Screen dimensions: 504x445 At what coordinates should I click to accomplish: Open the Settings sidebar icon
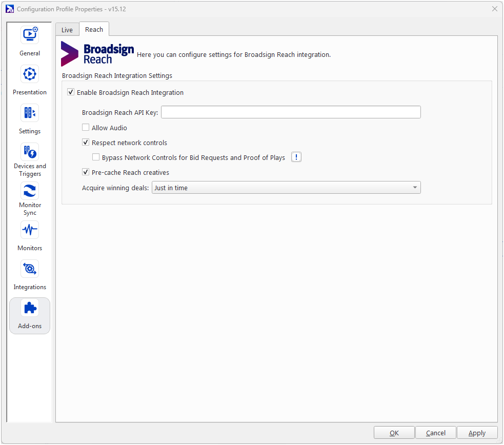click(30, 113)
